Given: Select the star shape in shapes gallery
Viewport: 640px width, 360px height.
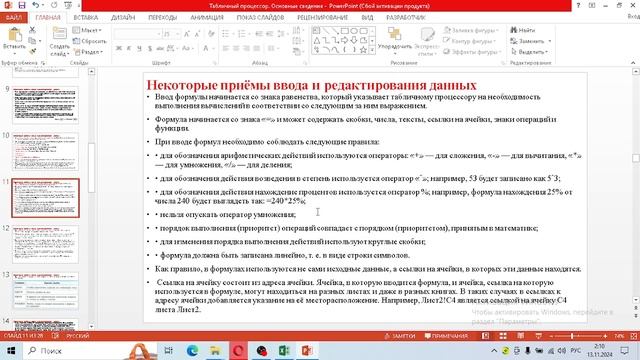Looking at the screenshot, I should click(x=363, y=50).
